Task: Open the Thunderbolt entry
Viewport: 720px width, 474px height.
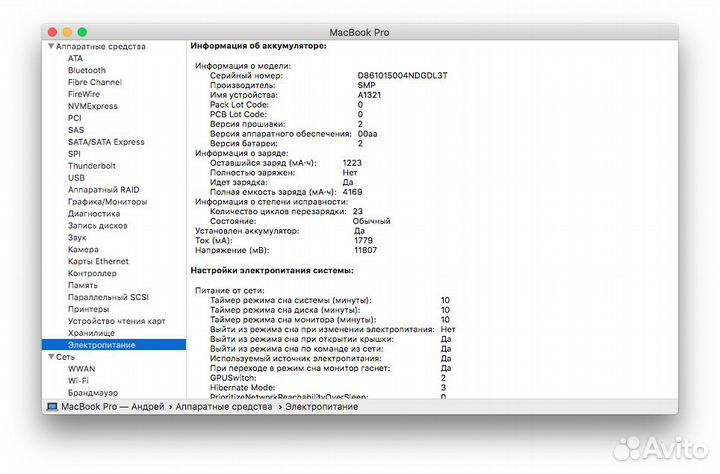Action: click(x=92, y=166)
